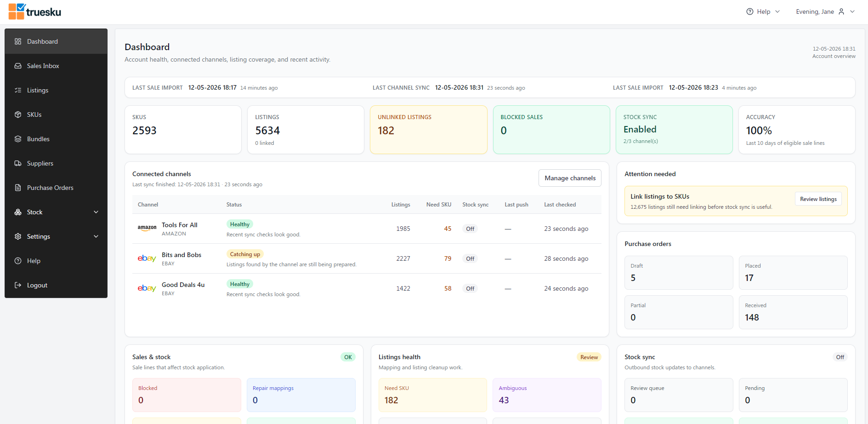This screenshot has height=424, width=868.
Task: Click the Healthy status for Good Deals 4u
Action: (x=240, y=284)
